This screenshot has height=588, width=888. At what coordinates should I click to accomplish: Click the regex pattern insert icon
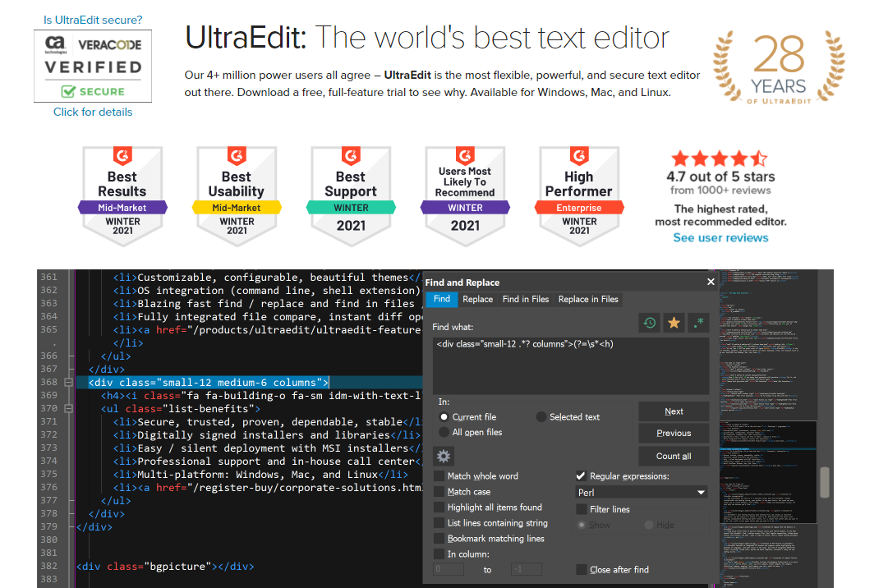[698, 322]
